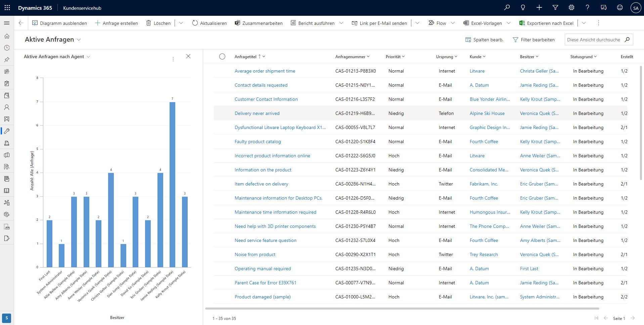Screen dimensions: 644x325
Task: Click the Jamie Reding bar with 7 cases
Action: 172,185
